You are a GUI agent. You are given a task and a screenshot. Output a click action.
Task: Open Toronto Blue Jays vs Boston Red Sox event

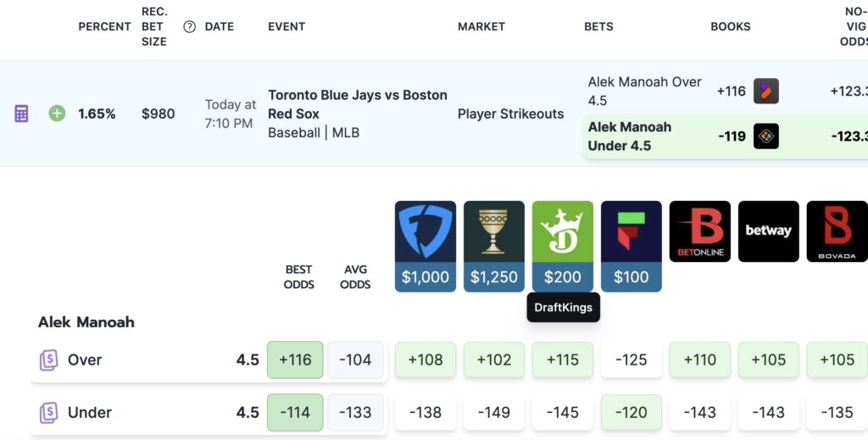coord(358,104)
